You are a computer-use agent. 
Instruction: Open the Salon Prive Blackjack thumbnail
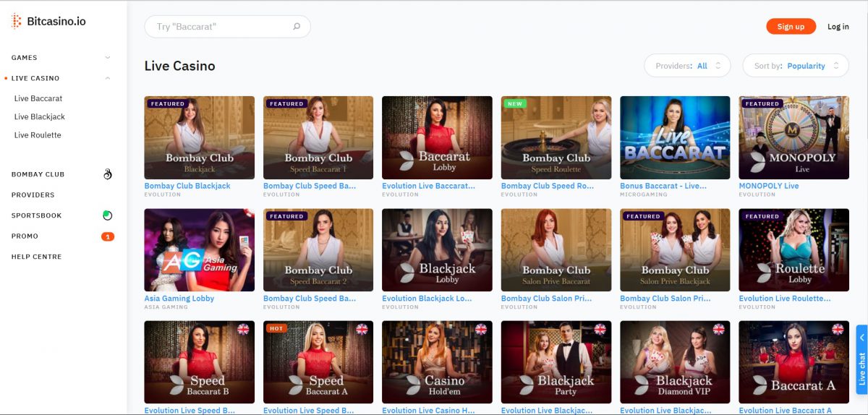pyautogui.click(x=675, y=250)
